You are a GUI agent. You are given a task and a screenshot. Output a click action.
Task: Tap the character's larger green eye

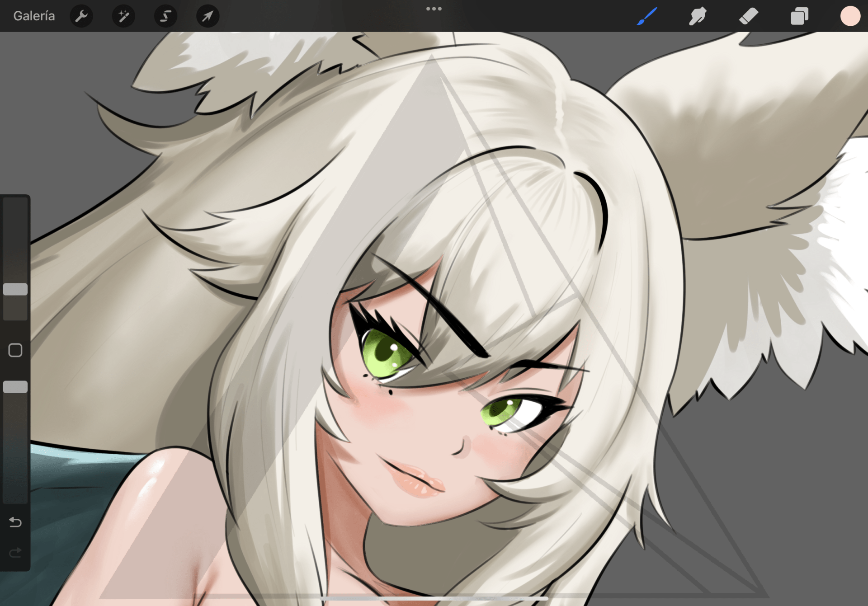point(384,354)
